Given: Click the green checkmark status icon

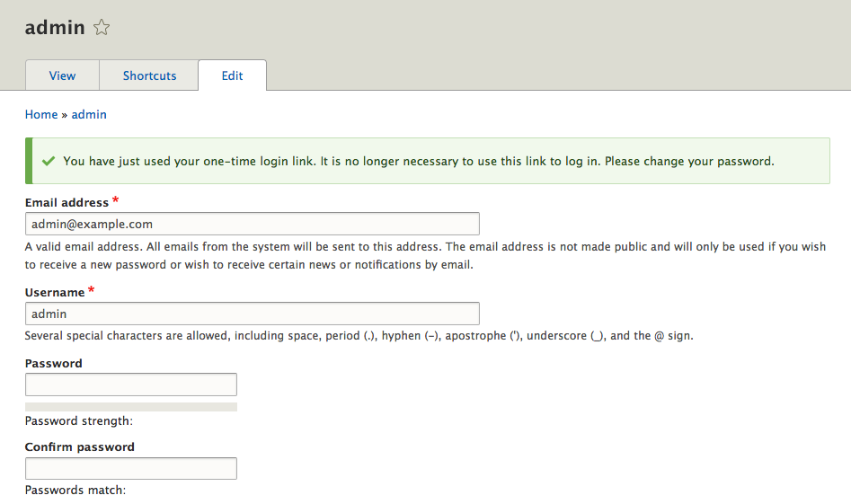Looking at the screenshot, I should pos(49,161).
